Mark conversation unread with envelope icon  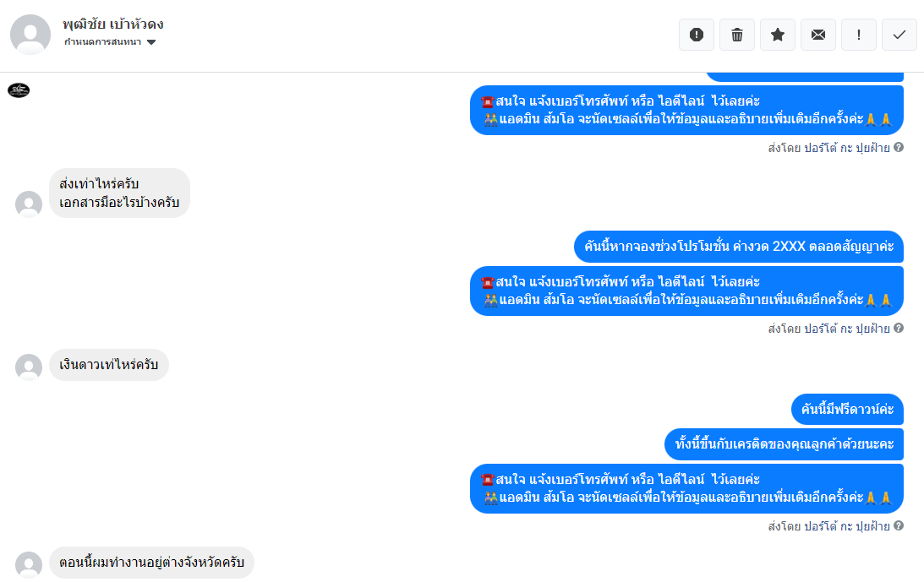click(818, 35)
